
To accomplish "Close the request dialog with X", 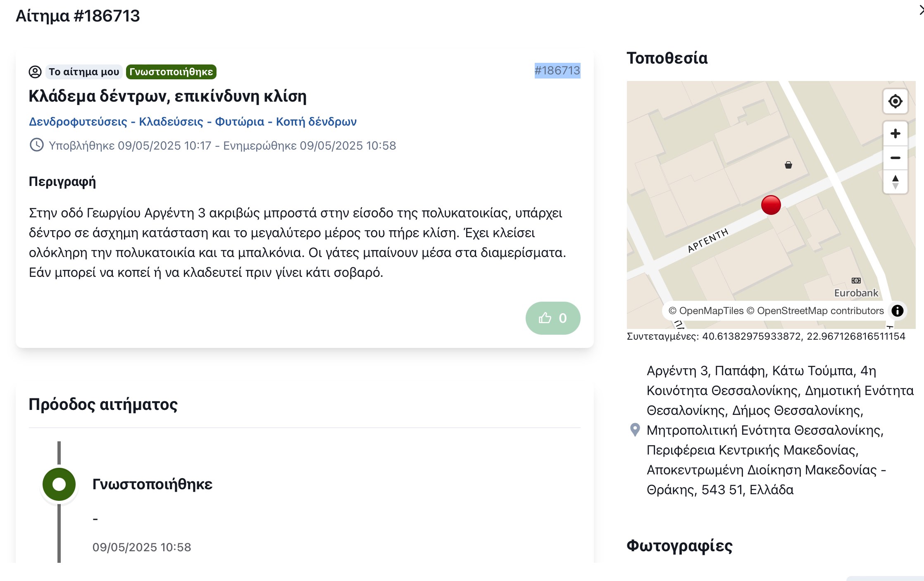I will pyautogui.click(x=921, y=10).
